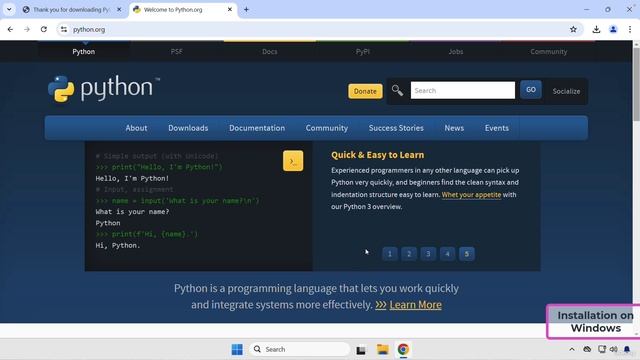Click the Chrome icon in the taskbar
The image size is (640, 360).
pos(403,349)
